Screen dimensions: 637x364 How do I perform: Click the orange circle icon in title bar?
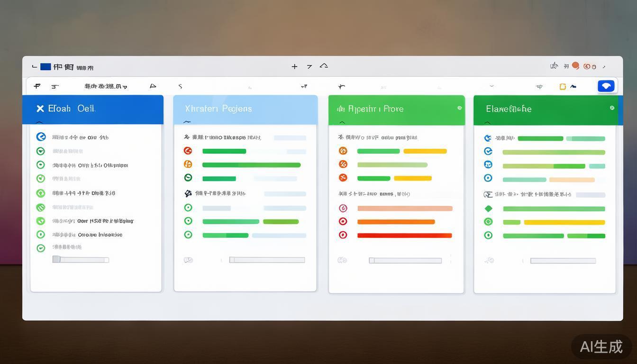[x=575, y=66]
